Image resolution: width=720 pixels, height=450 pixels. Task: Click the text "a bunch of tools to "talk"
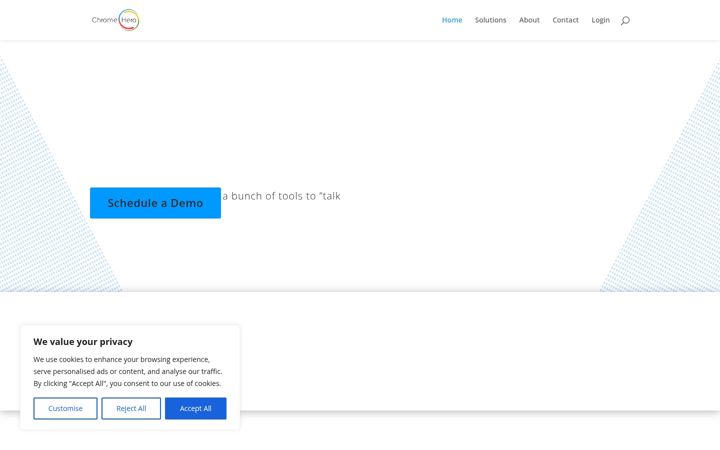tap(281, 196)
